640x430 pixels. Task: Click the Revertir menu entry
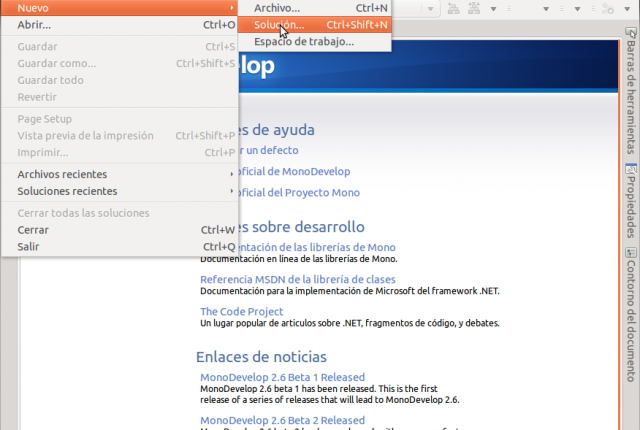click(x=119, y=97)
